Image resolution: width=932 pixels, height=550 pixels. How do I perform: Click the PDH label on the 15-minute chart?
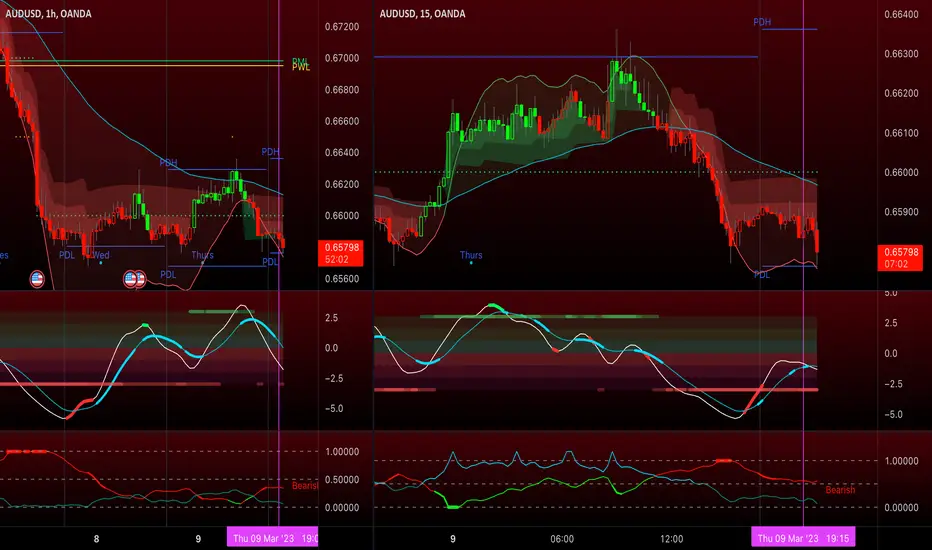tap(762, 22)
